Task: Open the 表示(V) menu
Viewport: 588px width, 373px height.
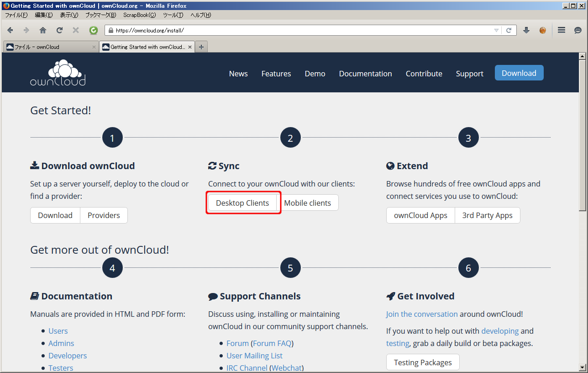Action: coord(69,15)
